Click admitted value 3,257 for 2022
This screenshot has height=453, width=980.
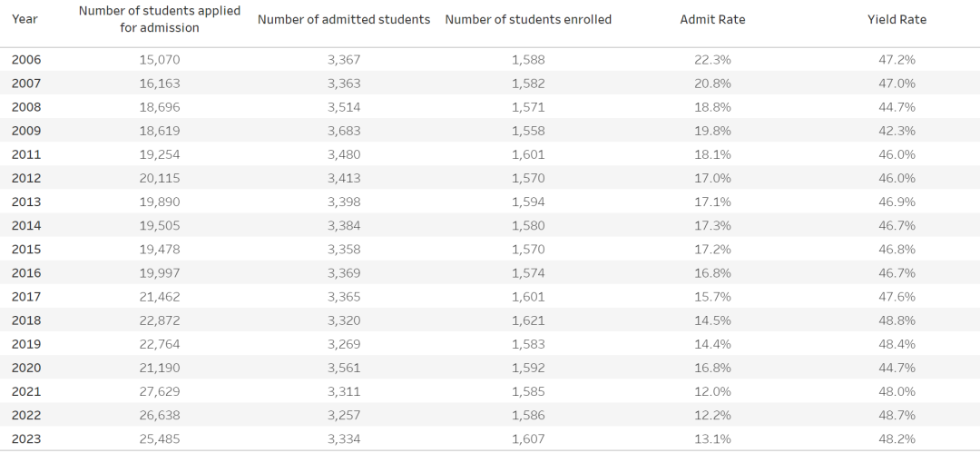pyautogui.click(x=344, y=416)
